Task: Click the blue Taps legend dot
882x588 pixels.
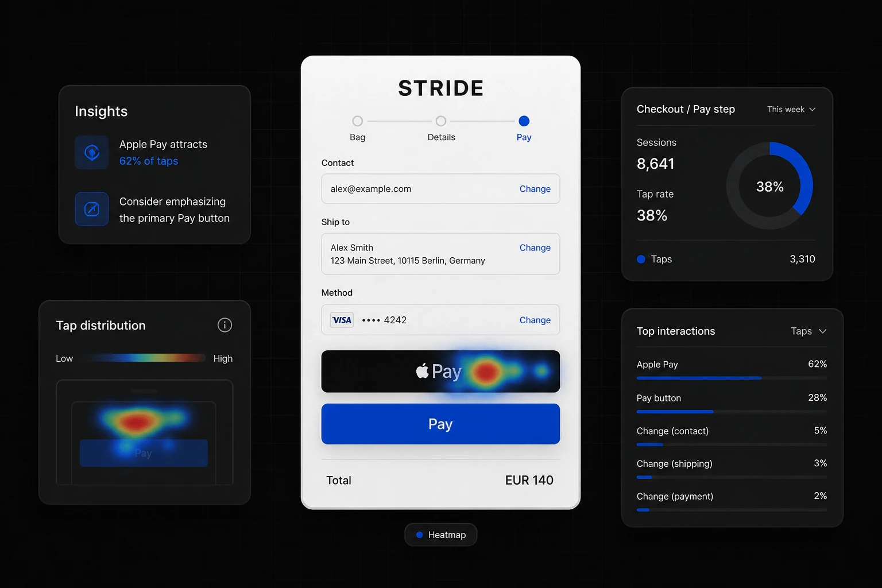Action: pos(641,259)
